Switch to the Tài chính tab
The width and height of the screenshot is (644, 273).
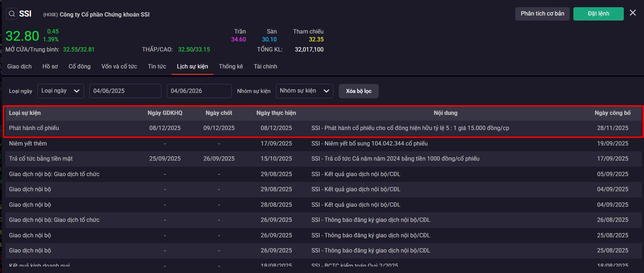coord(266,66)
